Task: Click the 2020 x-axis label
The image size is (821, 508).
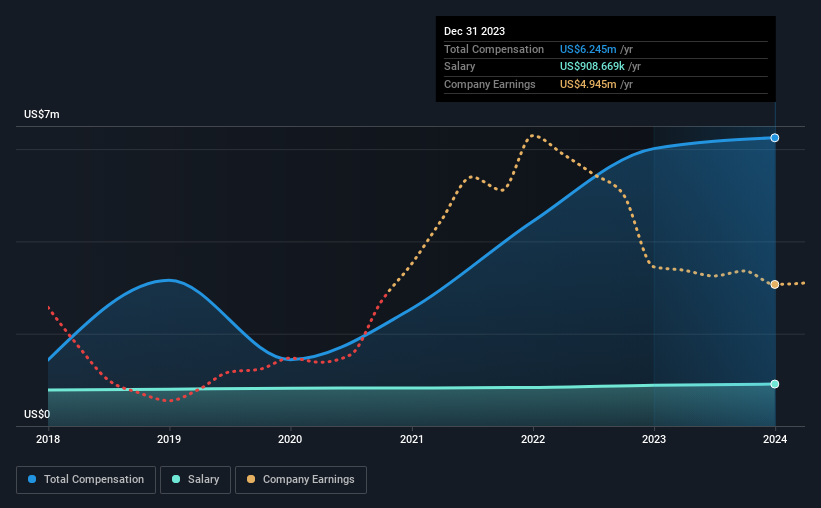Action: click(x=290, y=439)
